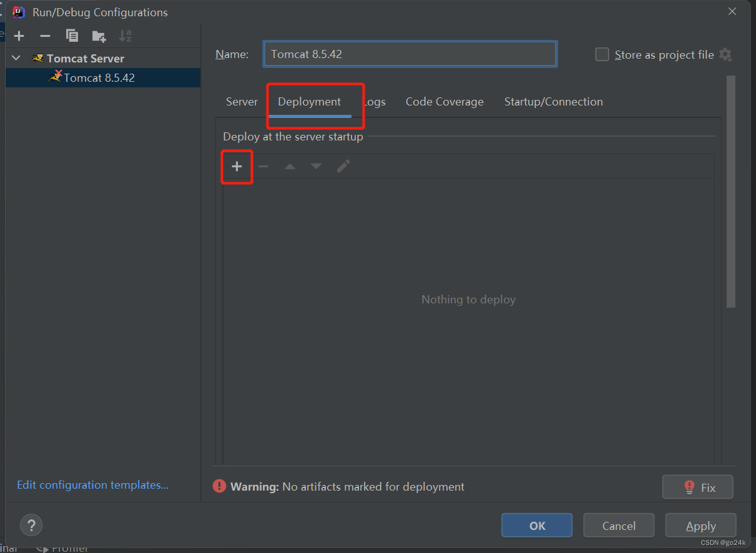Screen dimensions: 756x553
Task: Sort configurations alphabetically
Action: 125,36
